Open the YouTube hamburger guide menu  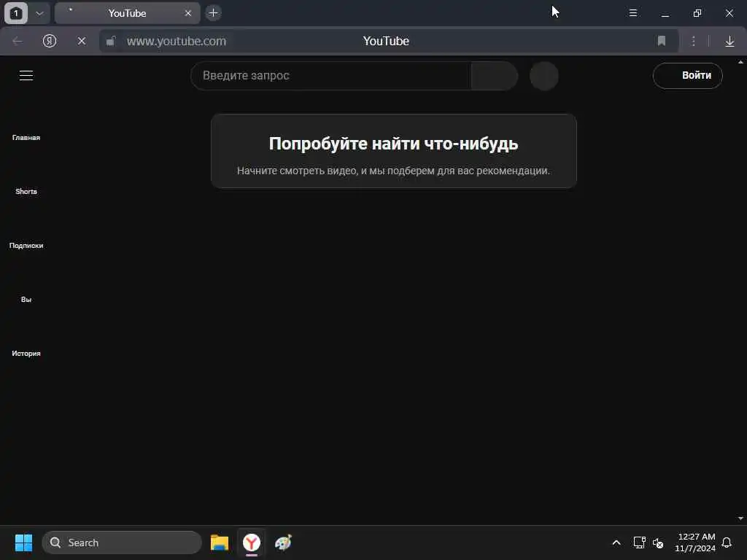(26, 75)
